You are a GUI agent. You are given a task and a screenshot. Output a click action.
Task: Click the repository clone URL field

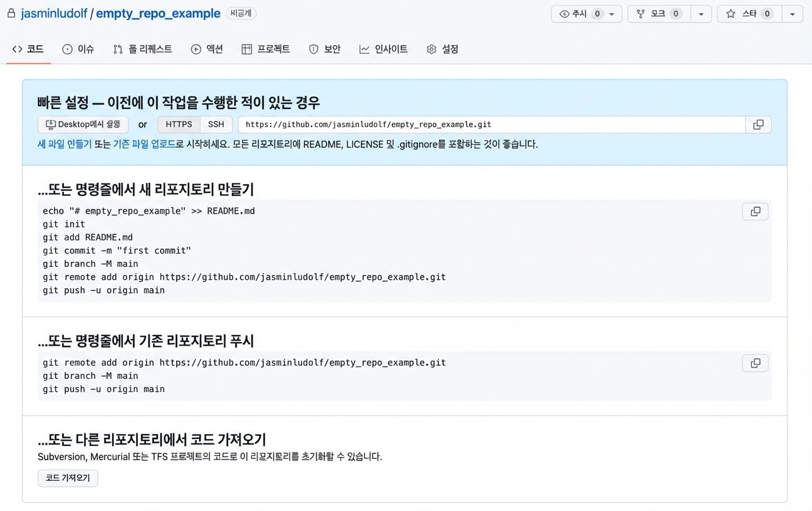(x=492, y=125)
